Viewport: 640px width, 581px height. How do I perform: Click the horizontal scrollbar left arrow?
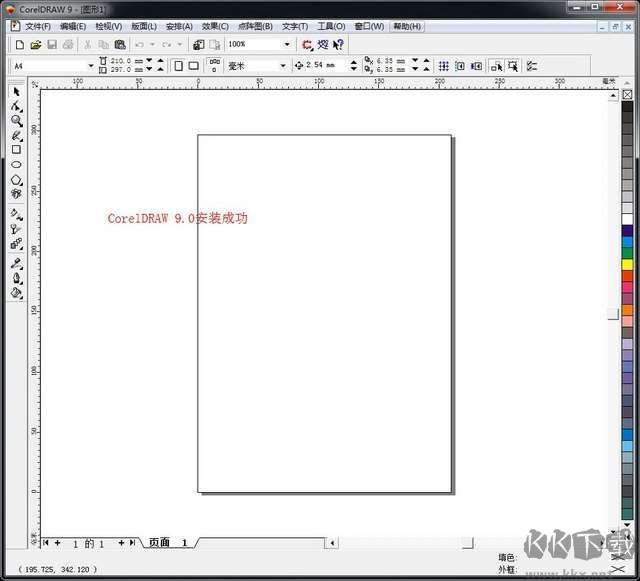tap(332, 543)
